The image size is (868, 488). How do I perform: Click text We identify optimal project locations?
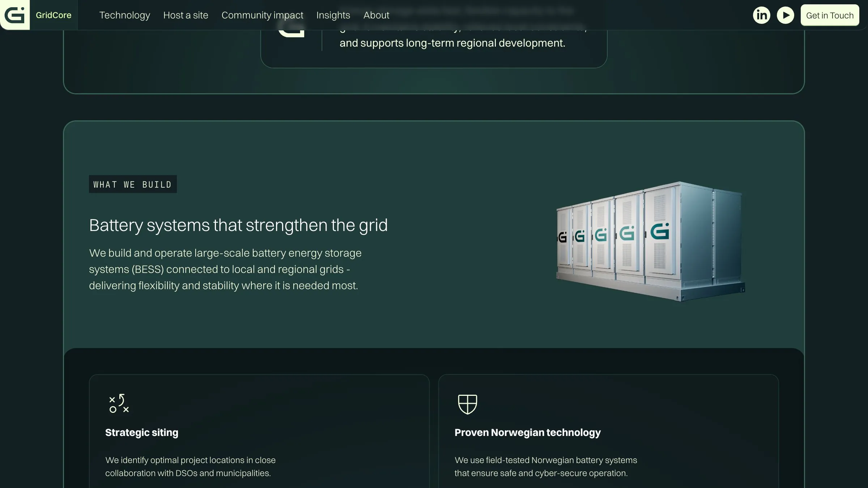coord(190,467)
